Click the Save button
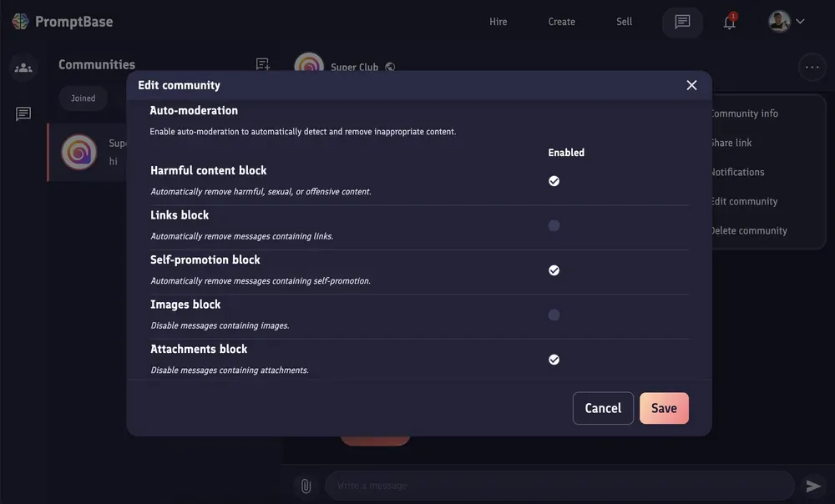This screenshot has height=504, width=835. pyautogui.click(x=664, y=408)
